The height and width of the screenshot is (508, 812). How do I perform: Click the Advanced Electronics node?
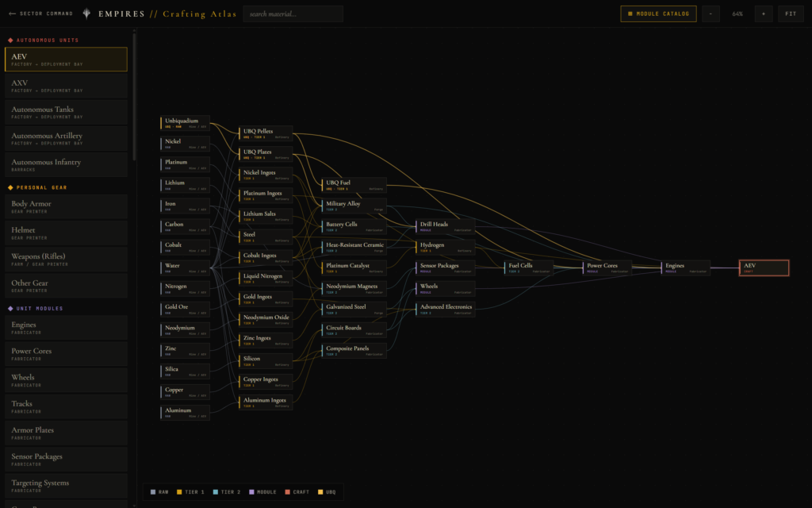pyautogui.click(x=446, y=310)
